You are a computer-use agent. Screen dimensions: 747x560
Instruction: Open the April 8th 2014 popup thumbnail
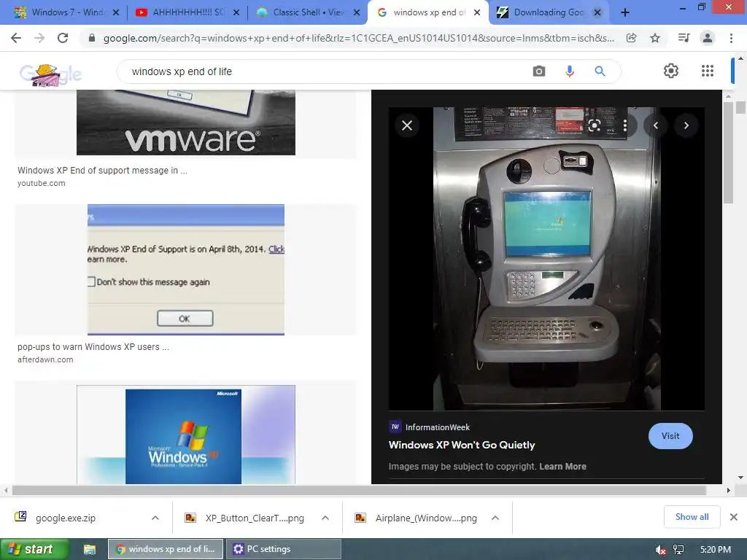click(x=186, y=270)
